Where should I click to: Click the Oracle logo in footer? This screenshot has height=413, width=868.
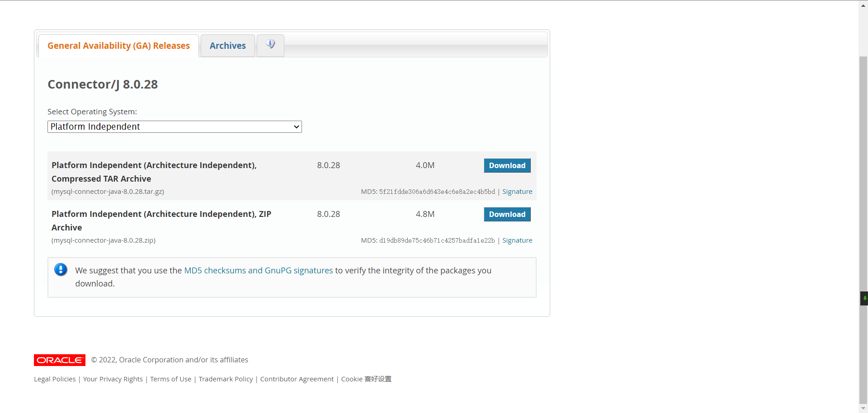[60, 360]
